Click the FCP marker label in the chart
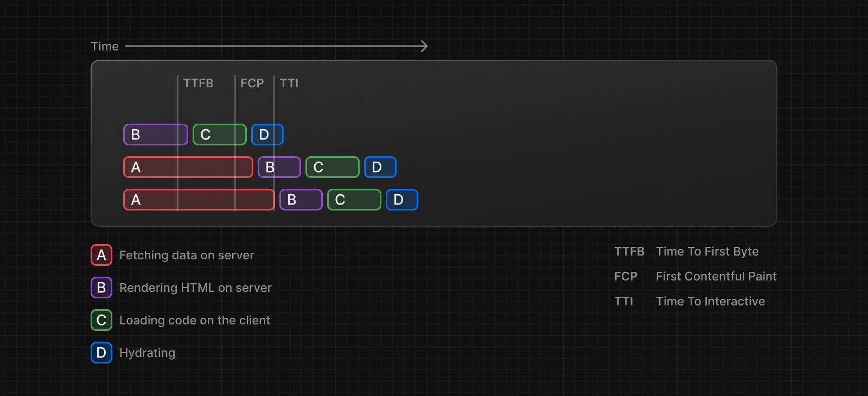Image resolution: width=868 pixels, height=396 pixels. pos(252,83)
